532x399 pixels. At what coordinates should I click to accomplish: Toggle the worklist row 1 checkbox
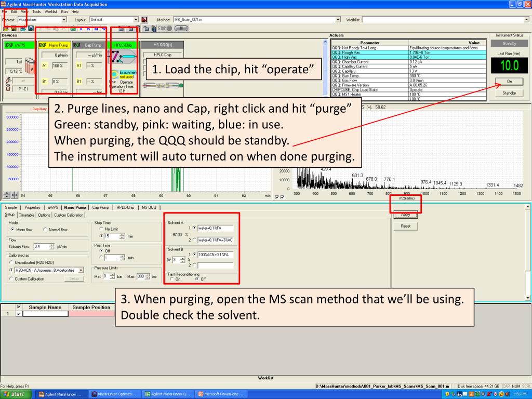[19, 313]
